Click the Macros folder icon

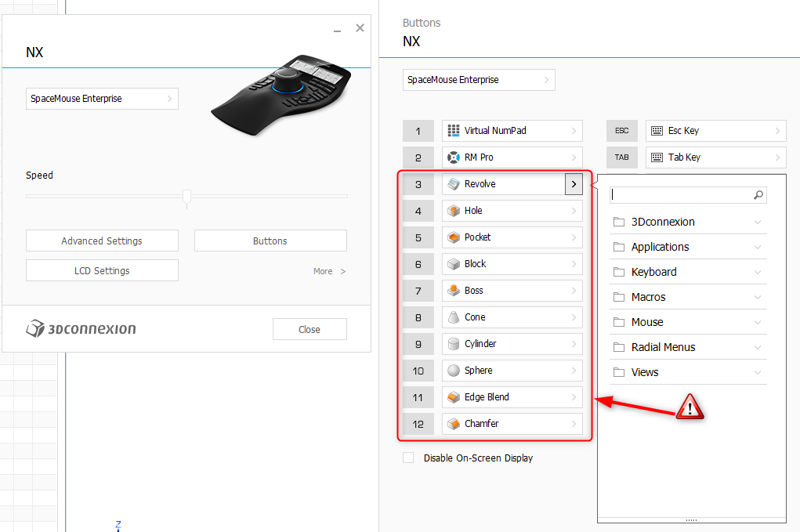619,297
